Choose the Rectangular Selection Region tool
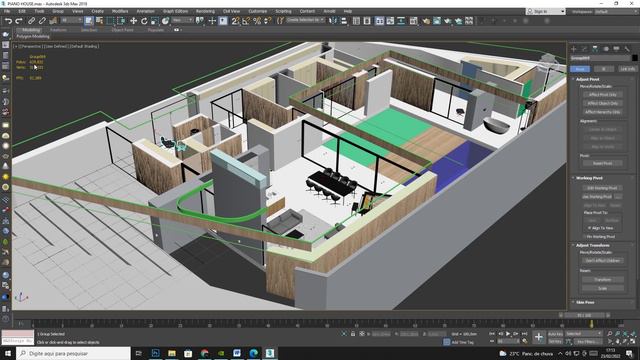Image resolution: width=640 pixels, height=360 pixels. point(110,21)
